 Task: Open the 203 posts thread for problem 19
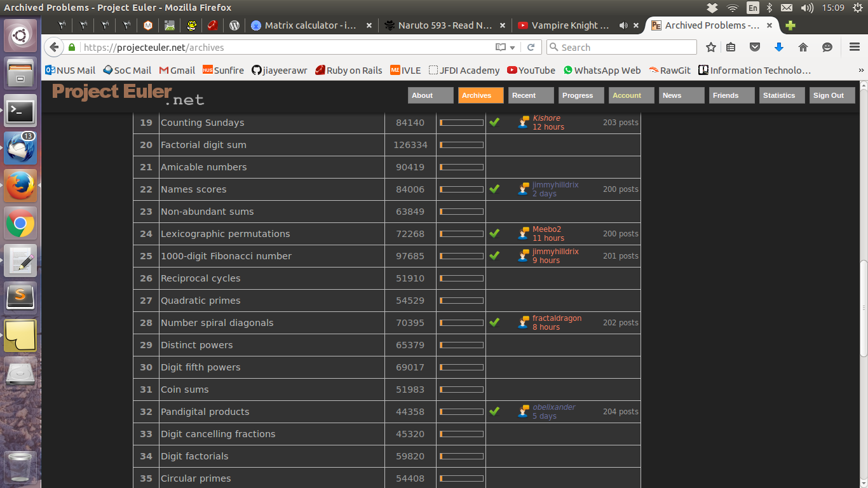tap(620, 123)
